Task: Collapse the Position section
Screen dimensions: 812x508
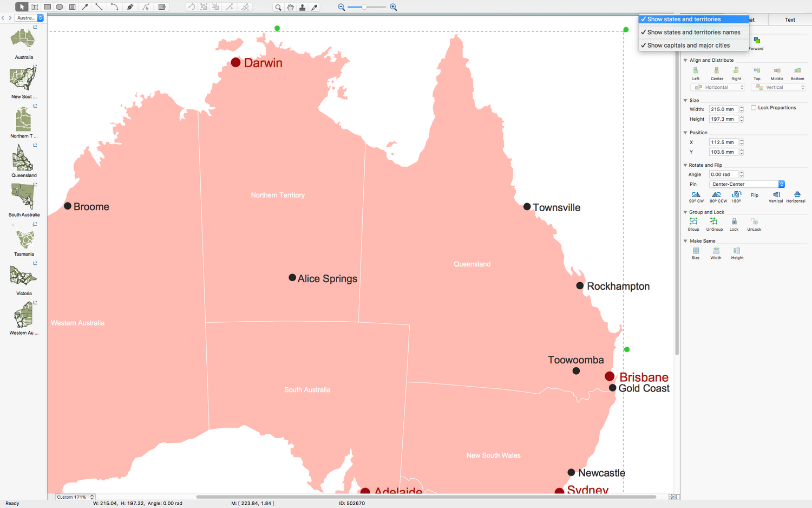Action: [x=685, y=132]
